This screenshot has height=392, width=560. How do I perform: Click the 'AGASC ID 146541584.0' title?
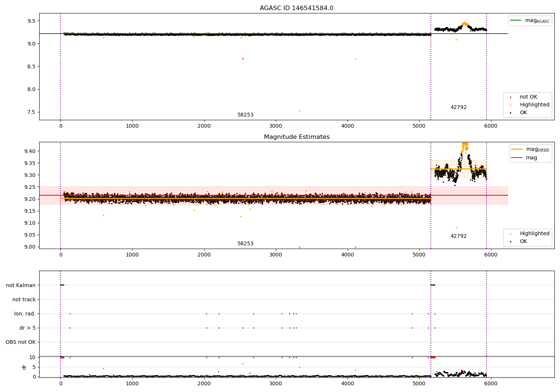(x=296, y=8)
